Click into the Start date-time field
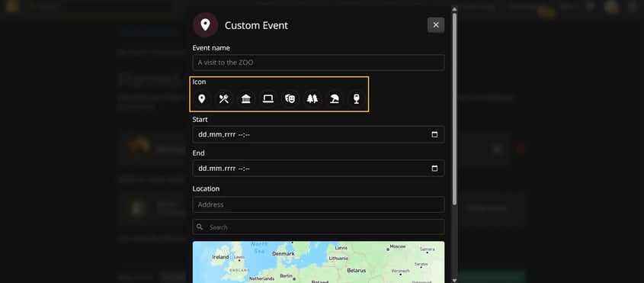644x283 pixels. tap(319, 134)
